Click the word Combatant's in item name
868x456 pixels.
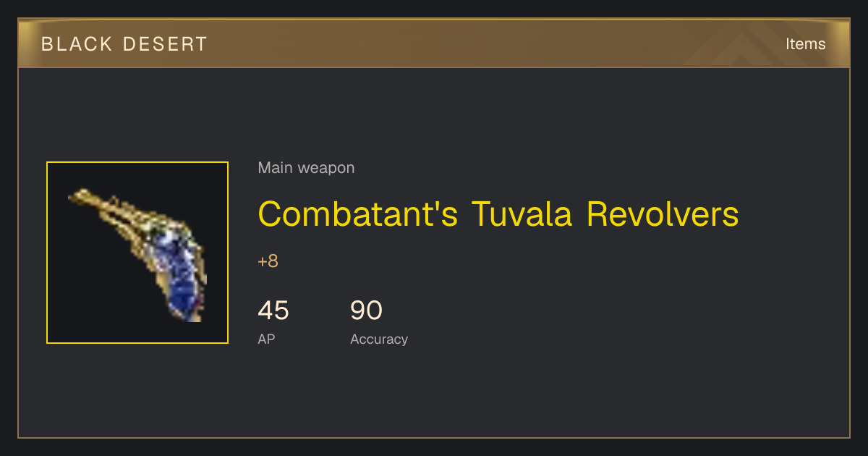pyautogui.click(x=357, y=214)
